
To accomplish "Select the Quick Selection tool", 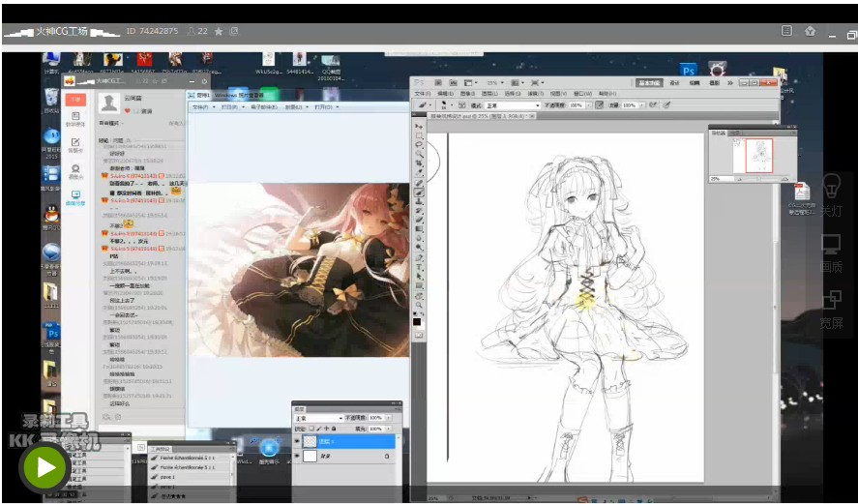I will point(420,154).
